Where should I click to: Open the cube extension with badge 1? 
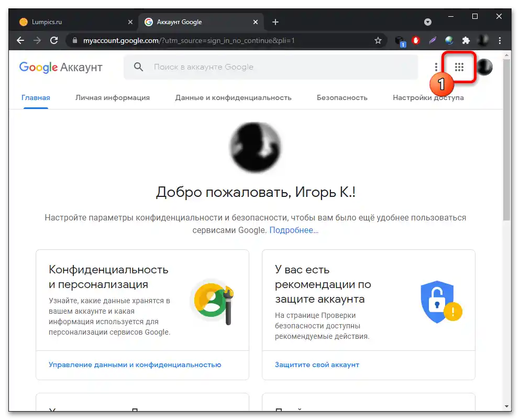point(400,41)
